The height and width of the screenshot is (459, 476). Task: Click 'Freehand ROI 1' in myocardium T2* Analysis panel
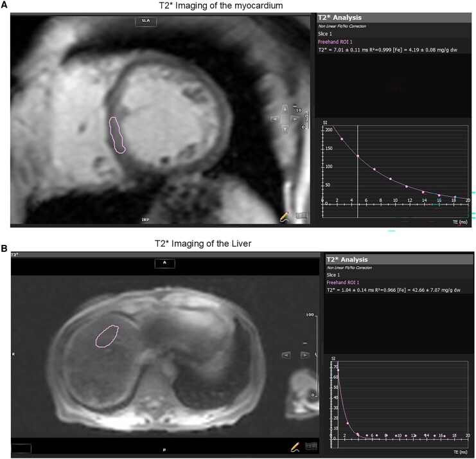[335, 42]
